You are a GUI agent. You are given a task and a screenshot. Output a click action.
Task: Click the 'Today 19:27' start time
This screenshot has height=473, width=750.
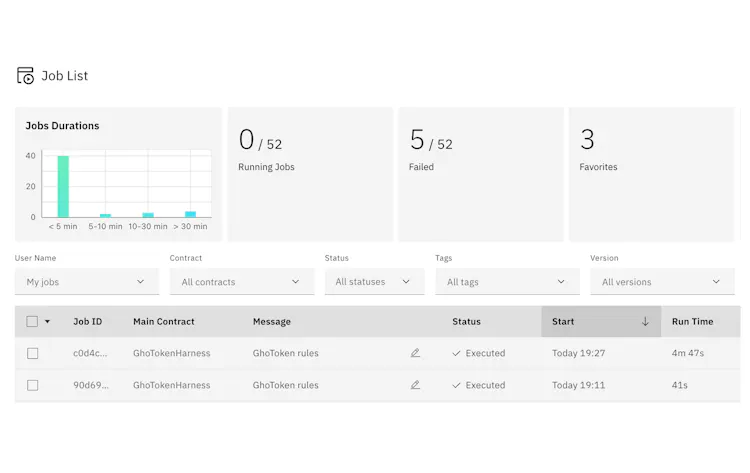578,353
